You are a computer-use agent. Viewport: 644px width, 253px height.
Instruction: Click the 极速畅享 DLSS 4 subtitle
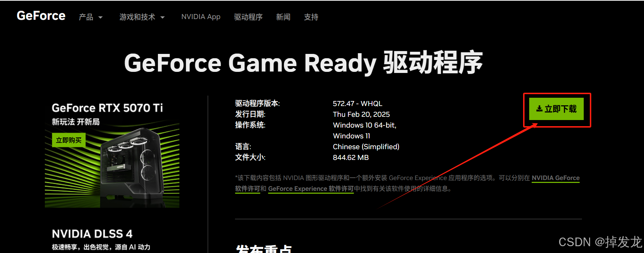(101, 247)
